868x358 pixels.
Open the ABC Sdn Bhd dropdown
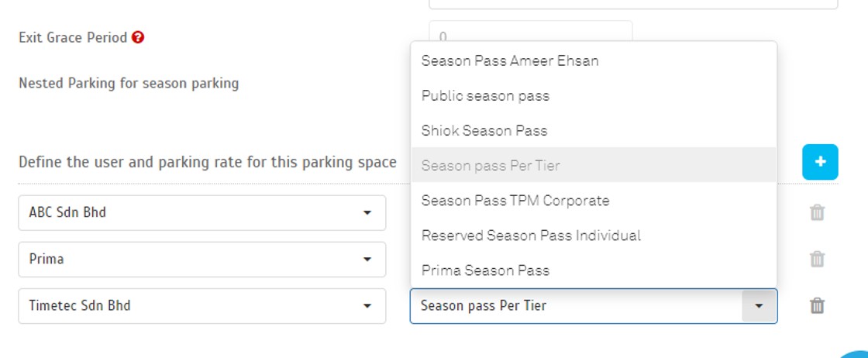(201, 212)
